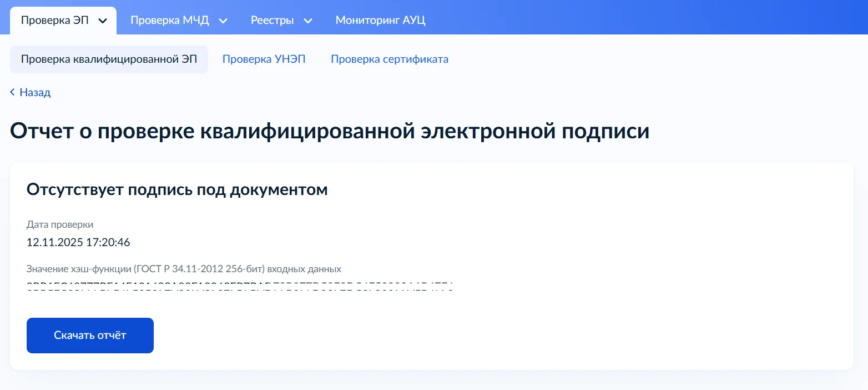Expand the Проверка МЧД dropdown arrow
The height and width of the screenshot is (390, 868).
[223, 21]
